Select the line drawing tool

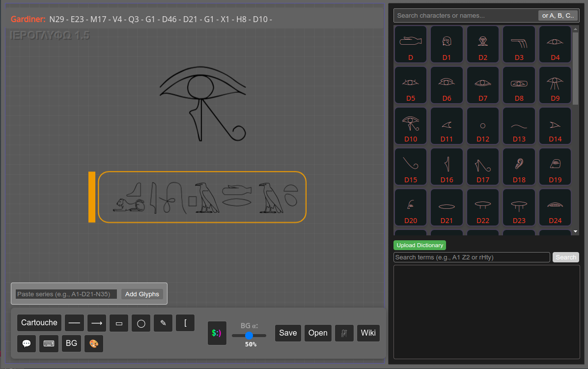pyautogui.click(x=74, y=323)
